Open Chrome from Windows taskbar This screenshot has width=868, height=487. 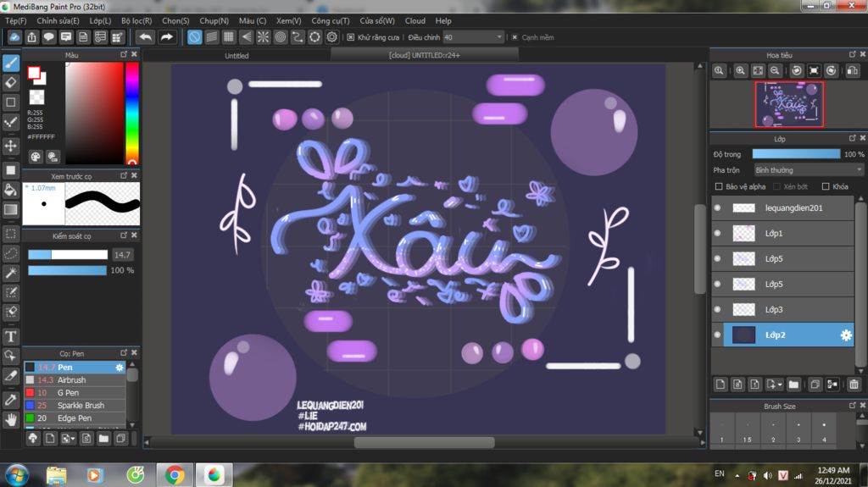[x=175, y=475]
